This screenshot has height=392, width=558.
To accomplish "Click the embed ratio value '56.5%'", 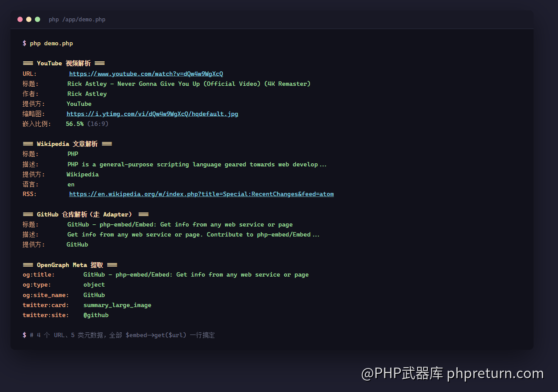I will (75, 124).
